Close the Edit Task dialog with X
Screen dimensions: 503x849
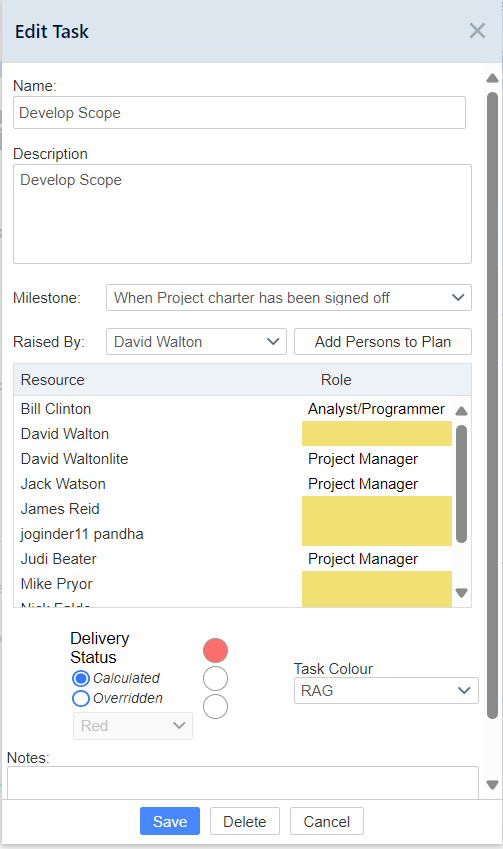click(477, 31)
